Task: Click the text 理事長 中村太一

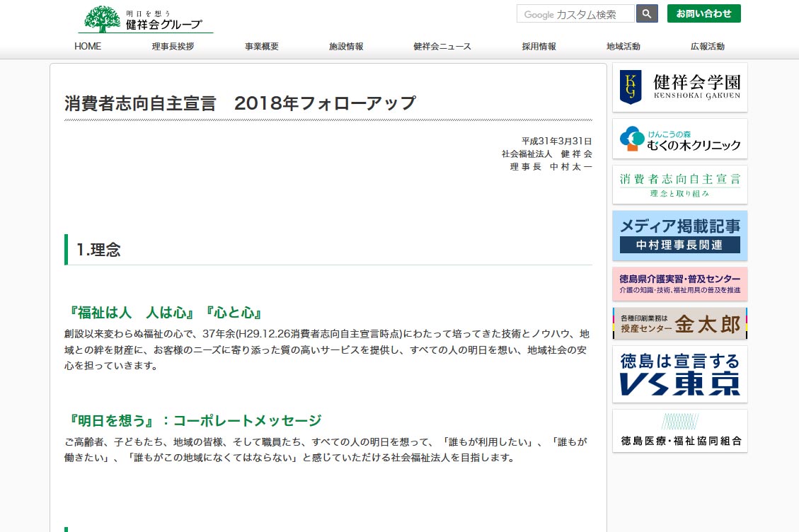Action: coord(551,167)
